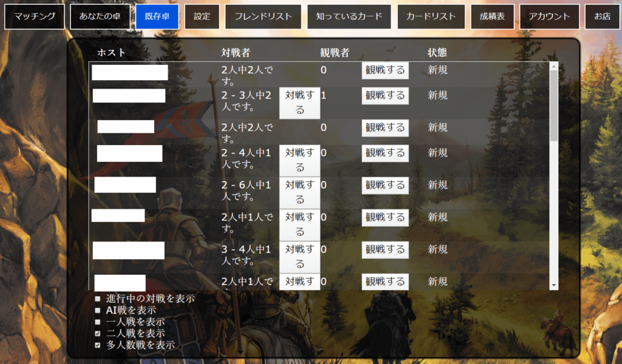
Task: Disable 多人数戦を表示 checkbox
Action: coord(98,345)
